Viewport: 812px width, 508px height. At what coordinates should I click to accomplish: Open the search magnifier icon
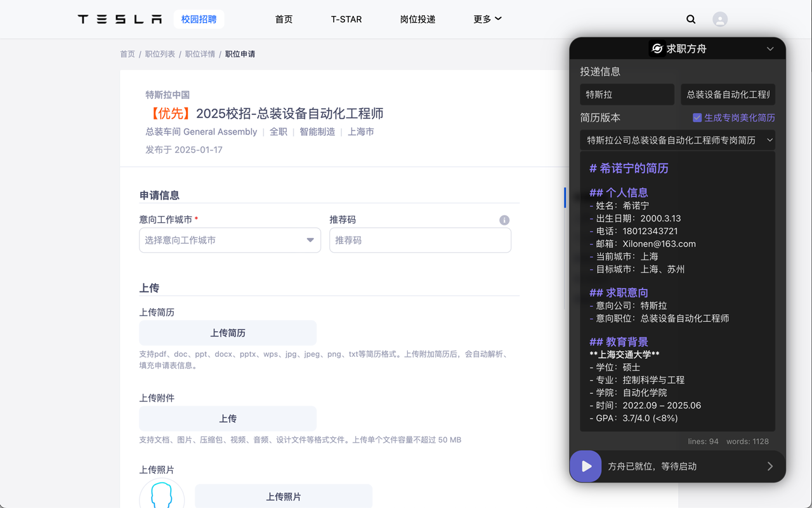tap(691, 19)
